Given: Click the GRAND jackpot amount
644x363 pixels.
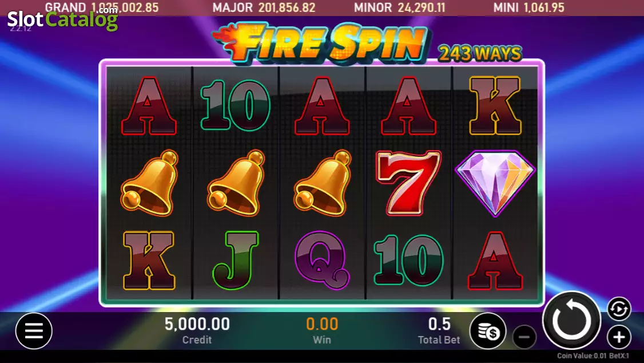Looking at the screenshot, I should (x=125, y=7).
